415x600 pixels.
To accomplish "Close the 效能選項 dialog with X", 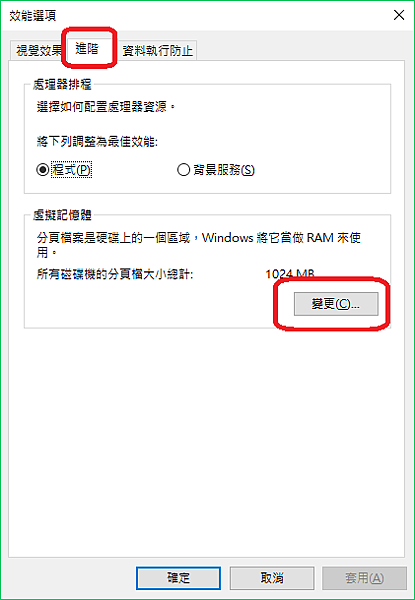I will (x=399, y=15).
